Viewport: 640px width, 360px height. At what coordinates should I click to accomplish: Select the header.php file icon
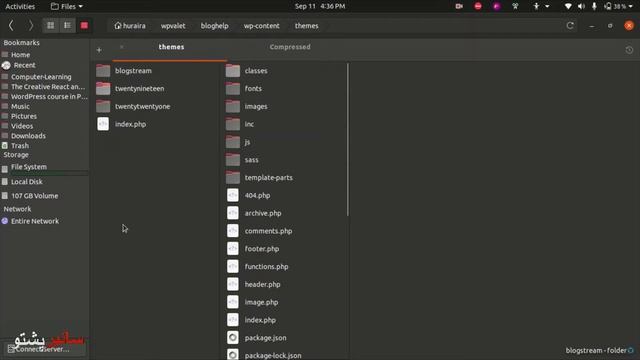coord(233,284)
